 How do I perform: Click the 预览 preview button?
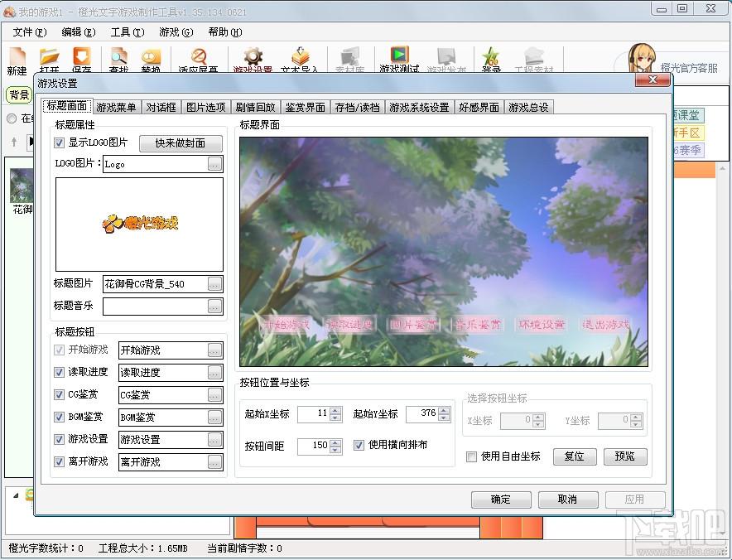pyautogui.click(x=625, y=456)
